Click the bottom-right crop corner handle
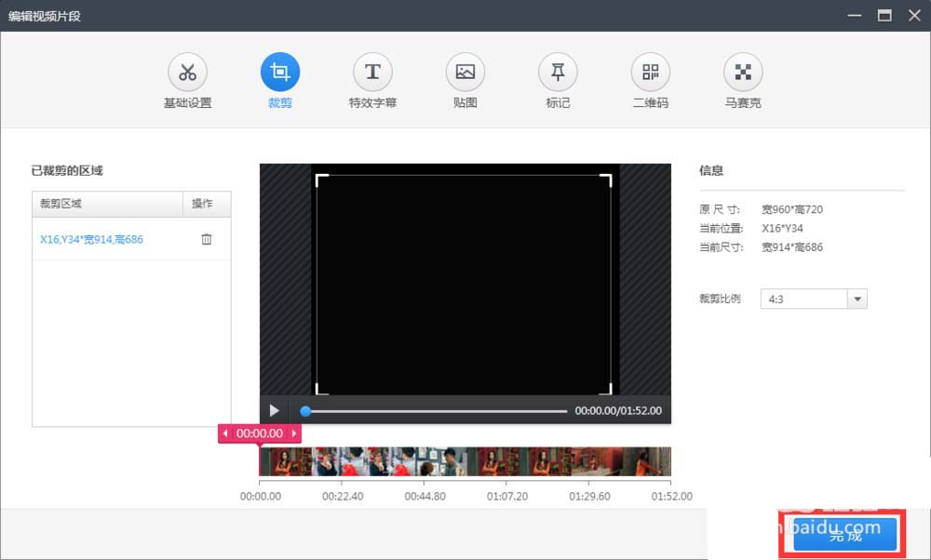The height and width of the screenshot is (560, 931). tap(606, 389)
